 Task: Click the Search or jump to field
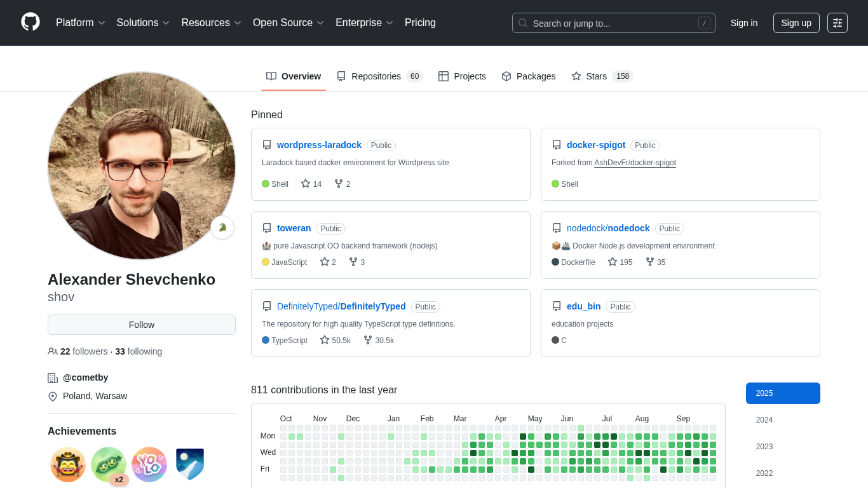point(613,23)
